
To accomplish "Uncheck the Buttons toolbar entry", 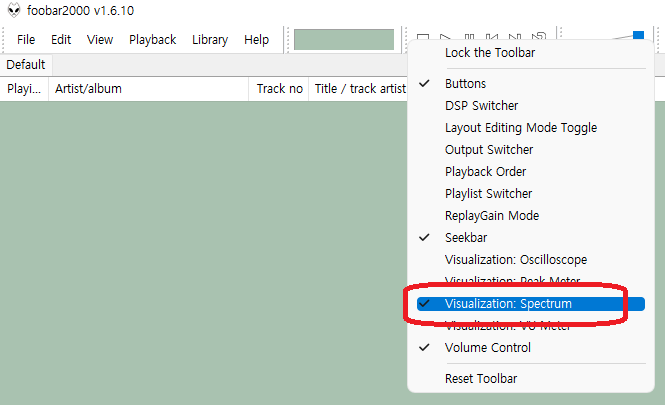I will click(531, 84).
